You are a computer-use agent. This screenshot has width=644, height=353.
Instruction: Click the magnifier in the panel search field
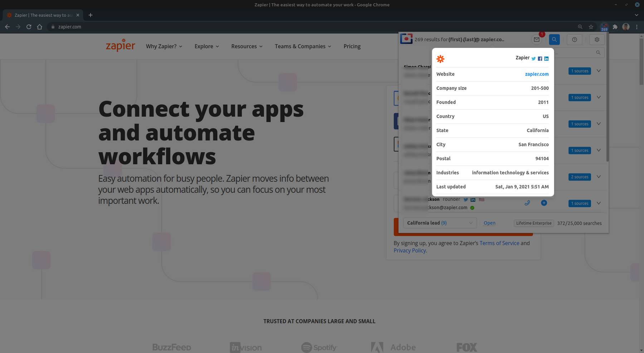tap(598, 53)
